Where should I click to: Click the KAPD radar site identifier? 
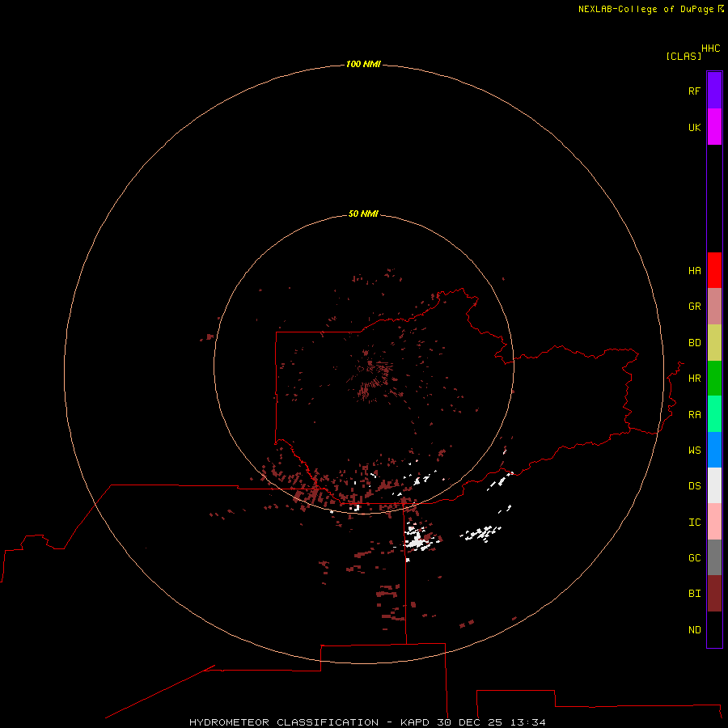pos(415,722)
